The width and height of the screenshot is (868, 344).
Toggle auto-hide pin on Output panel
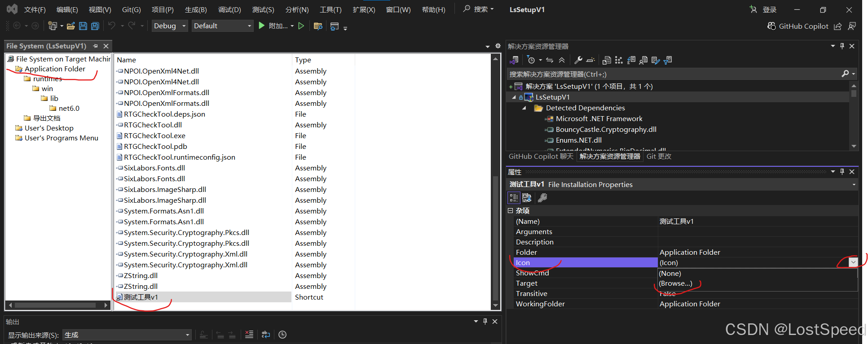click(485, 322)
